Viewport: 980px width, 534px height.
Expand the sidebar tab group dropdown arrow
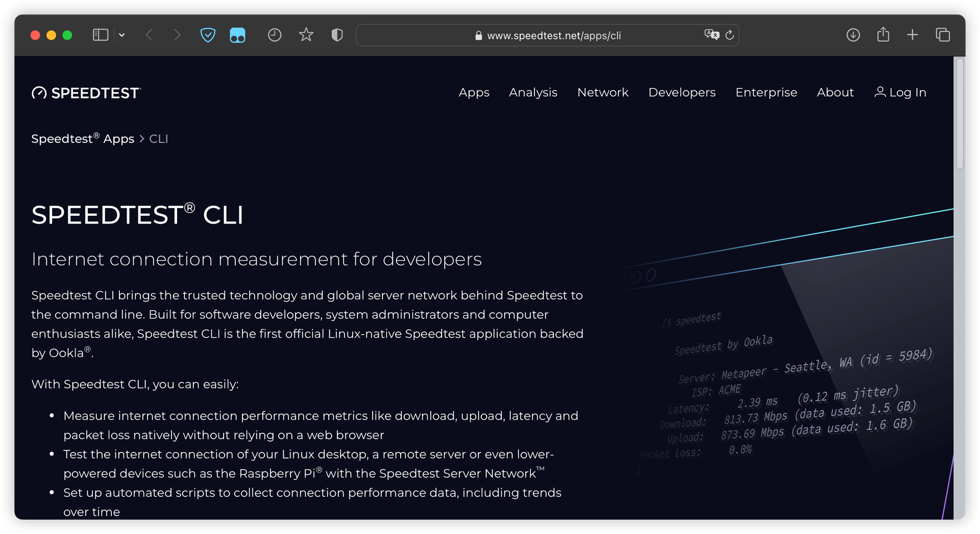coord(122,35)
